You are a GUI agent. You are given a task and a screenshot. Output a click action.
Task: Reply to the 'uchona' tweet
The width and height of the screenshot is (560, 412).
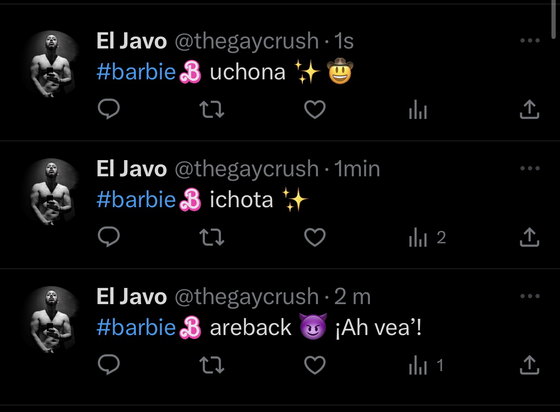109,109
